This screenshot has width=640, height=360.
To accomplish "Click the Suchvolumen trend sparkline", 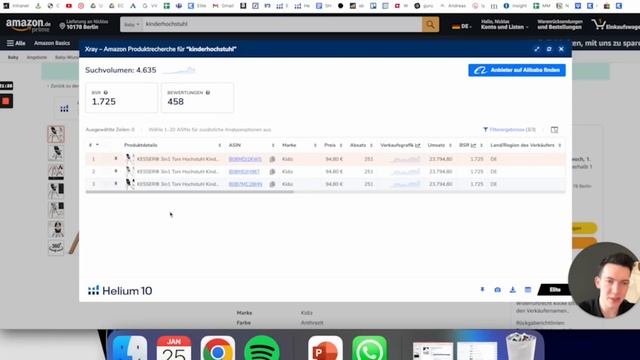I will click(179, 71).
